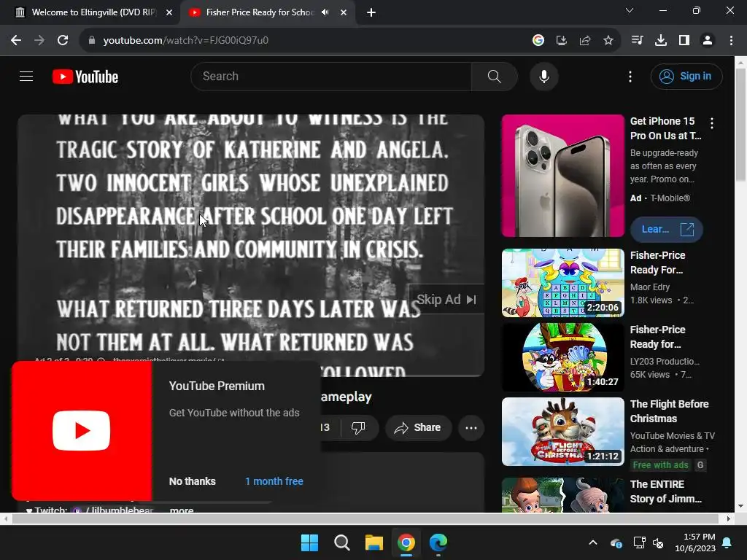Focus the YouTube Search field

coord(331,76)
